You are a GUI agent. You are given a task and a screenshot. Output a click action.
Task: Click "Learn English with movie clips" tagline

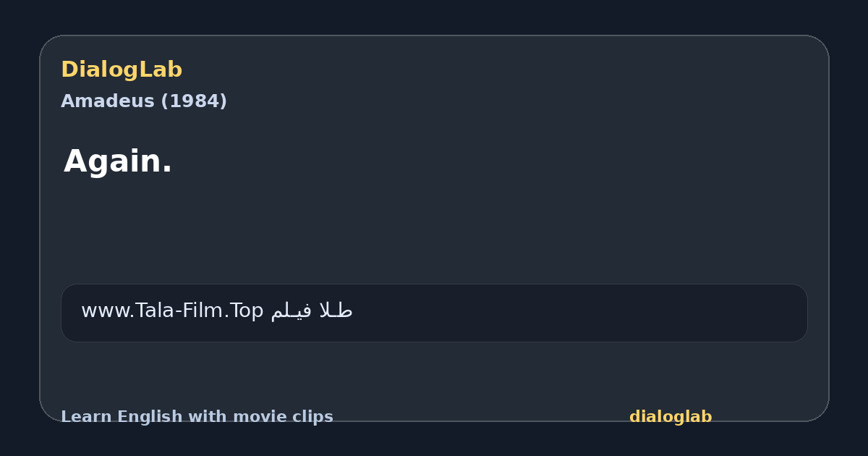(197, 417)
